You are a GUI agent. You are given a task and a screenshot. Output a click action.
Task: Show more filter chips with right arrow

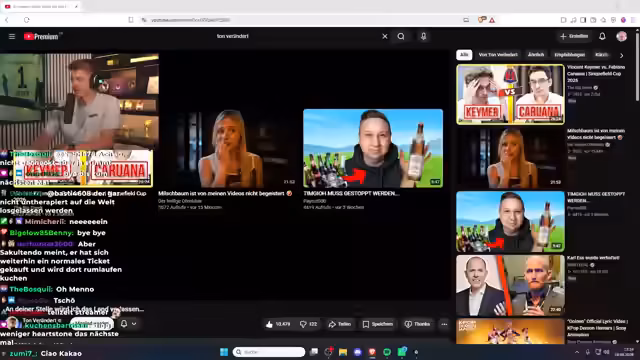(x=621, y=55)
